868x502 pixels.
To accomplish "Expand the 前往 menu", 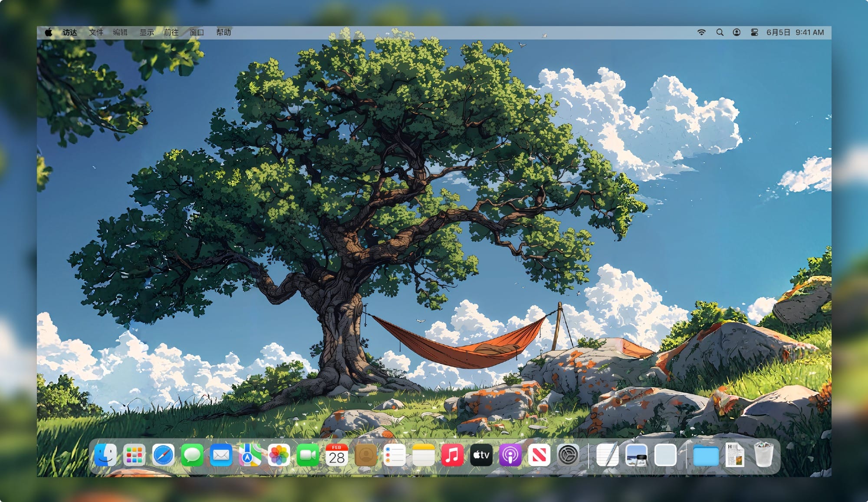I will [x=171, y=33].
